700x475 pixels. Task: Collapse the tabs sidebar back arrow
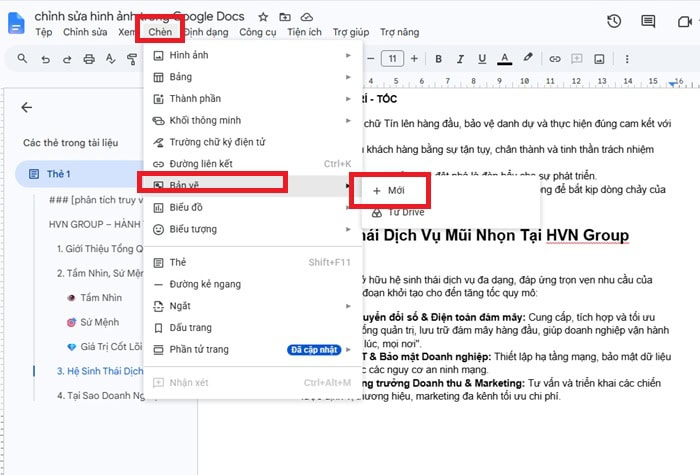coord(27,107)
